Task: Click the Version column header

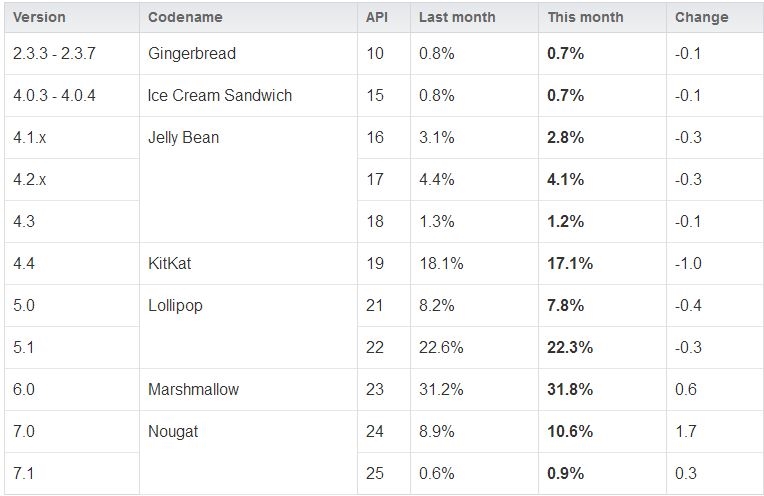Action: (39, 17)
